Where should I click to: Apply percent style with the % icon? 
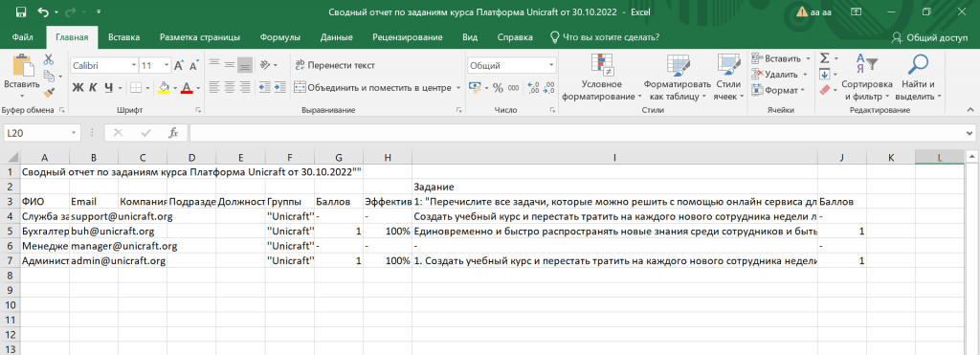498,87
